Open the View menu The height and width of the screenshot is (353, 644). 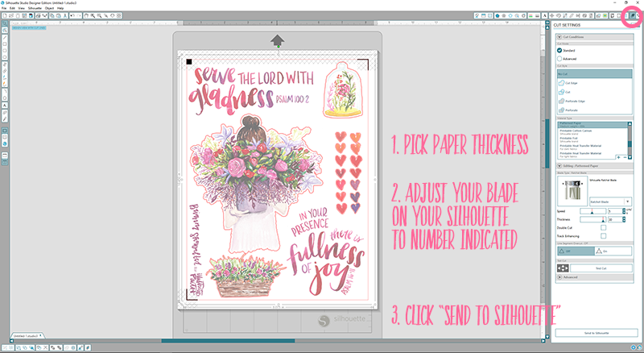(x=22, y=8)
